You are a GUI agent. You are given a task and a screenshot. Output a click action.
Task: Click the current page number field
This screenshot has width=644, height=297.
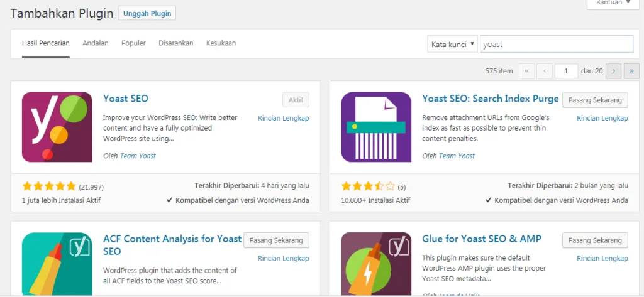click(566, 71)
